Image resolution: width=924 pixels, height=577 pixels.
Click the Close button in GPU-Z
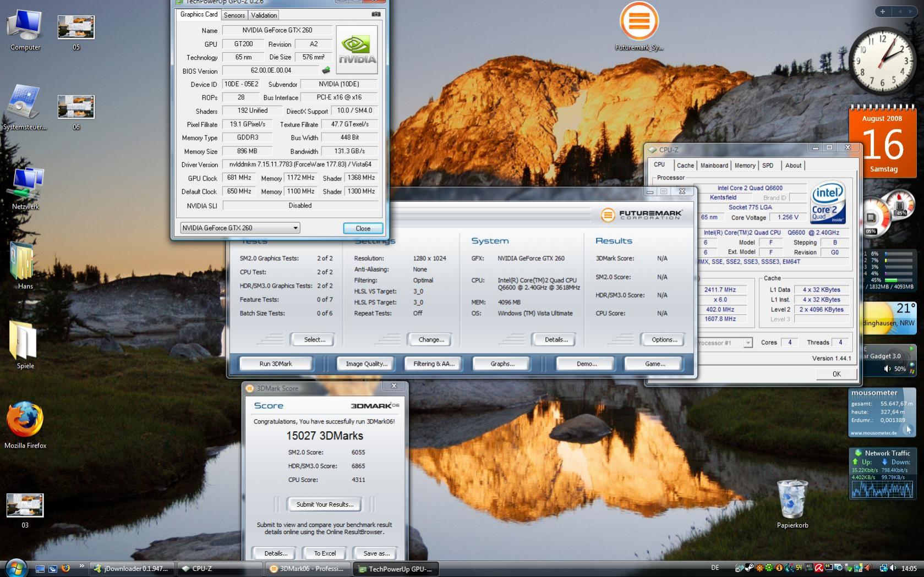point(363,228)
